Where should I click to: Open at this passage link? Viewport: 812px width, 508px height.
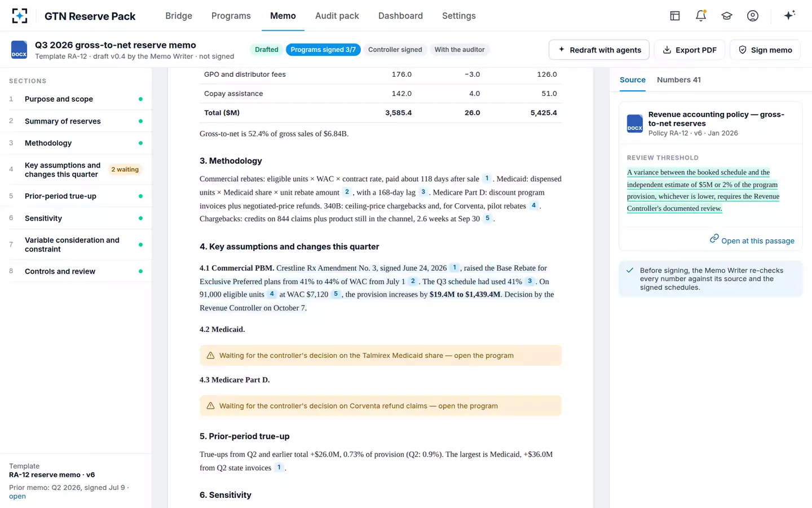coord(752,240)
